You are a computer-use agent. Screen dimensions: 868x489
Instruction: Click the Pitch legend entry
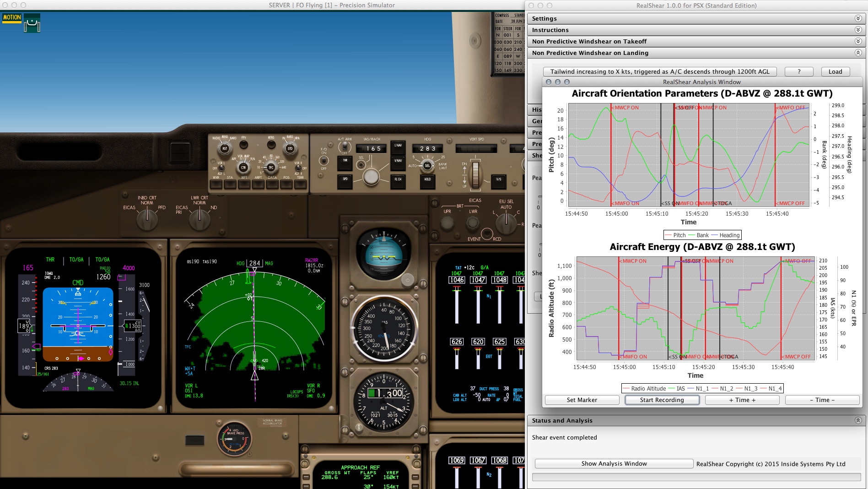(x=675, y=235)
